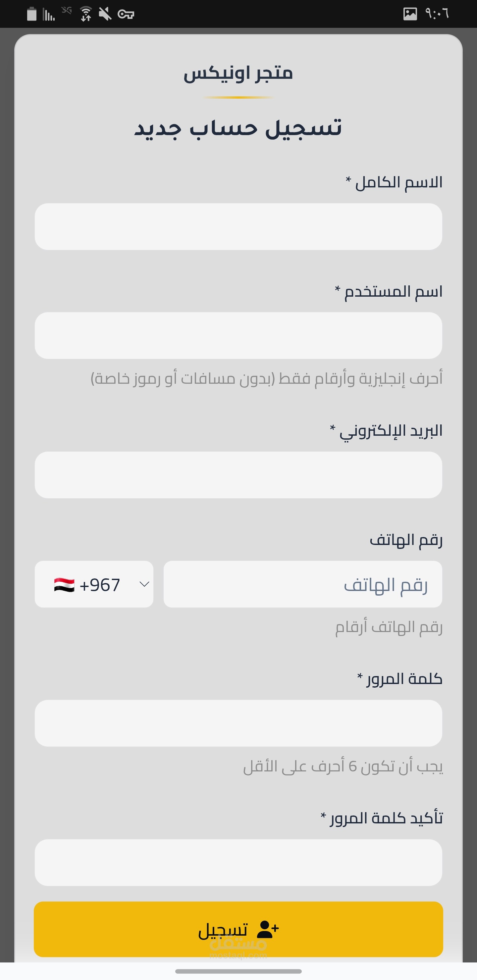Tap the Wi-Fi icon in status bar

point(86,14)
